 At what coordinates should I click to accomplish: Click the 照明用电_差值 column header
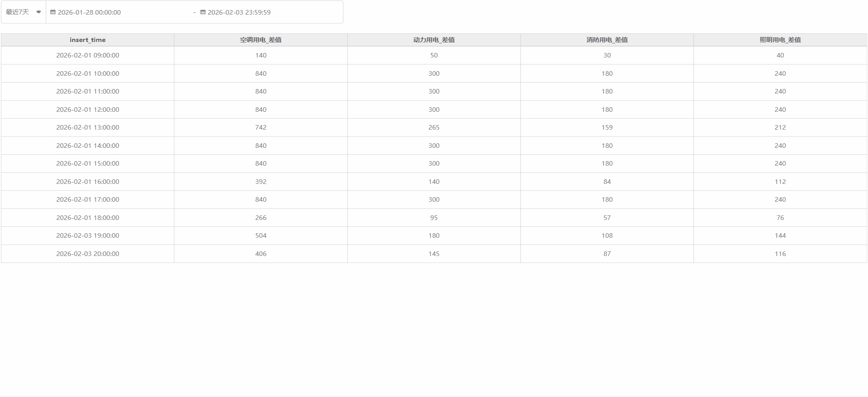point(780,40)
